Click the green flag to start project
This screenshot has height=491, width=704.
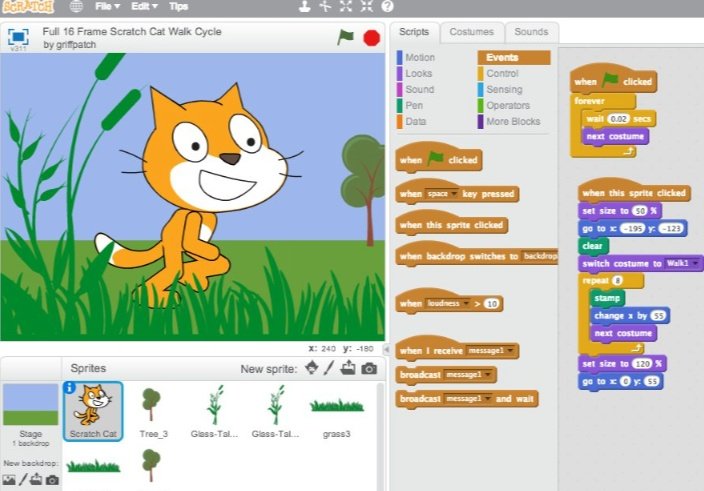[x=345, y=37]
